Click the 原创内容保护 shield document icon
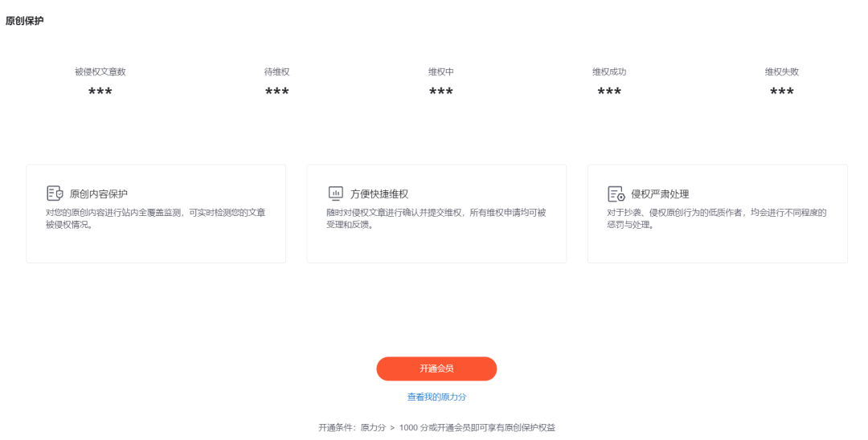 55,194
